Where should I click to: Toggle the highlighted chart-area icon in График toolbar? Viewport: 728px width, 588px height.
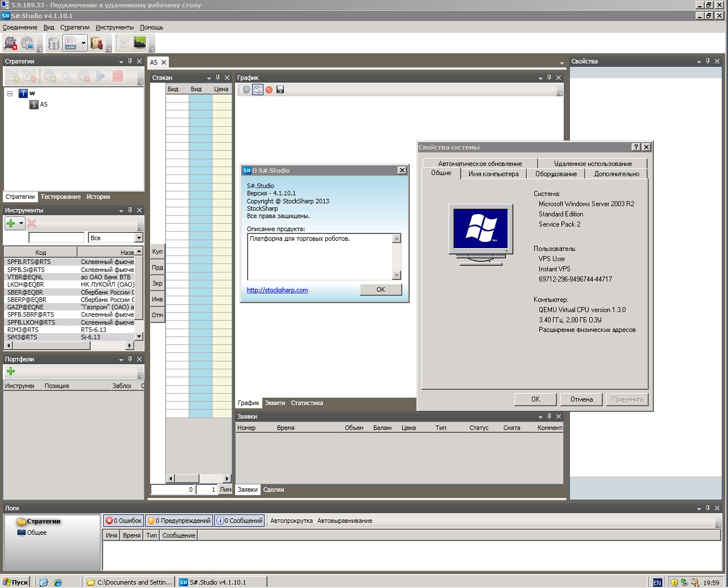(258, 90)
